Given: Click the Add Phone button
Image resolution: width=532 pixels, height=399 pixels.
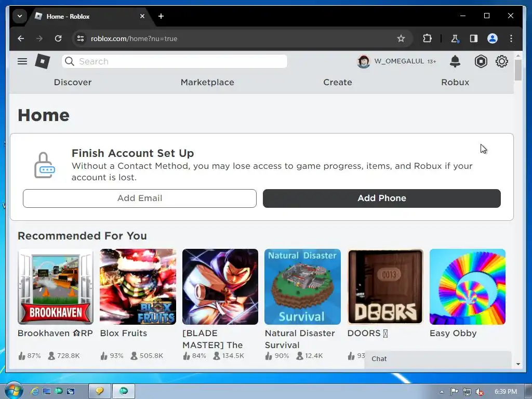Looking at the screenshot, I should pyautogui.click(x=382, y=198).
